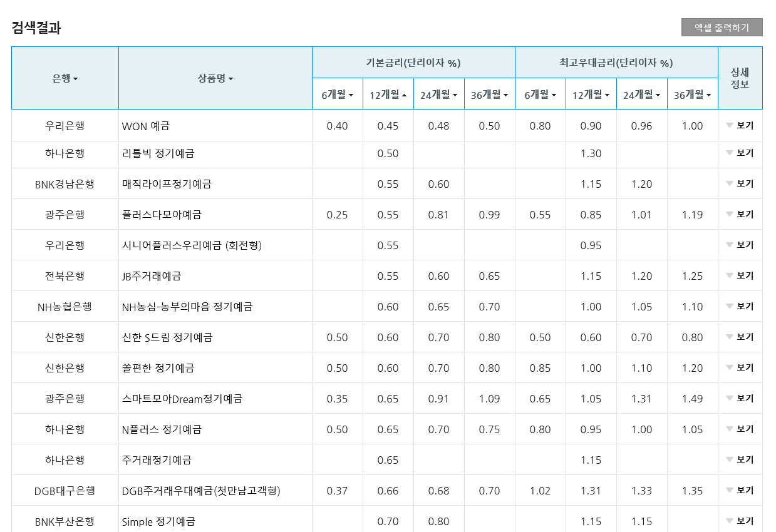Click the 최고우대금리(단리이자 %) header
The width and height of the screenshot is (776, 532).
click(x=616, y=63)
